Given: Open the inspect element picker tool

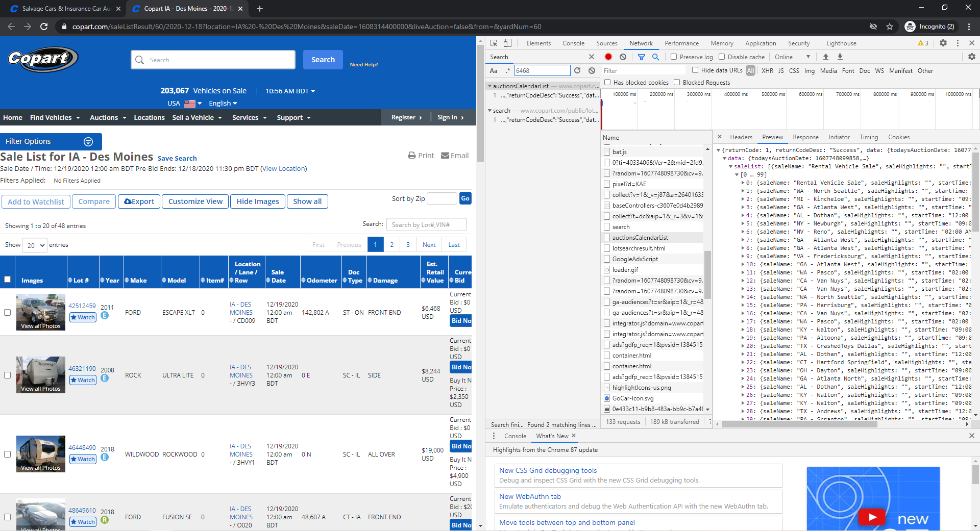Looking at the screenshot, I should [494, 43].
